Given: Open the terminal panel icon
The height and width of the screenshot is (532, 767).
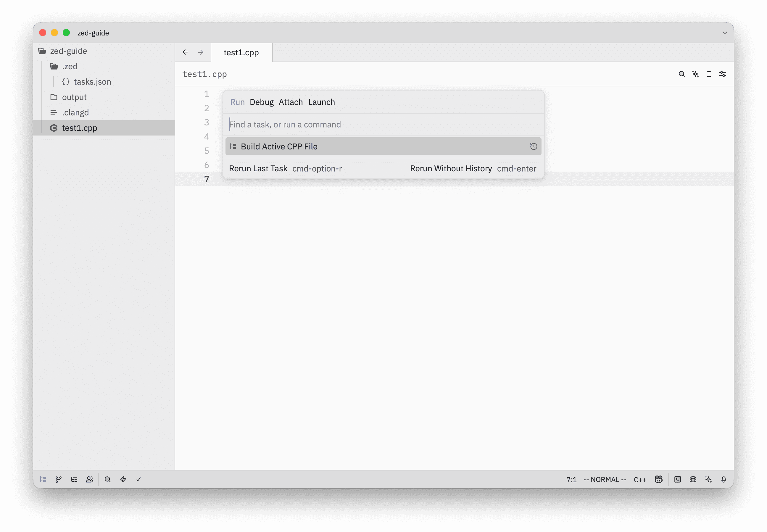Looking at the screenshot, I should (x=678, y=479).
